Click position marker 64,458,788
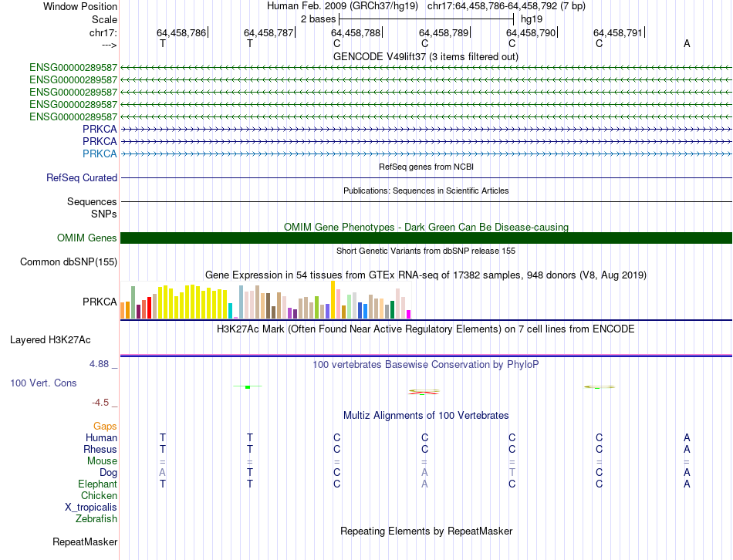The width and height of the screenshot is (733, 560). tap(356, 32)
